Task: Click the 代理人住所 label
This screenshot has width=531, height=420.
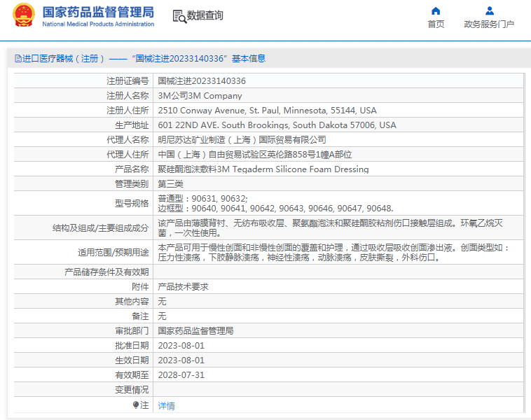Action: tap(127, 154)
